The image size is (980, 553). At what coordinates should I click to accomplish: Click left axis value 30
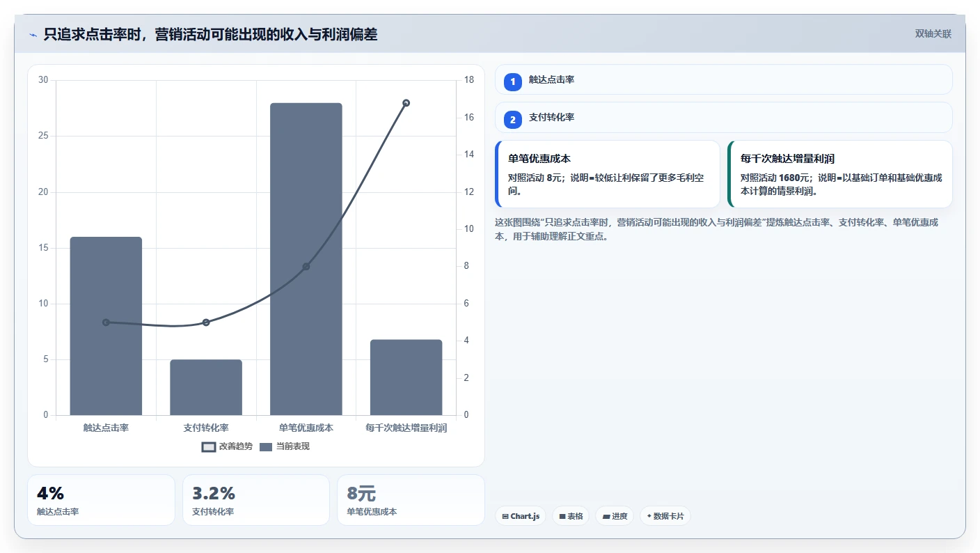43,80
